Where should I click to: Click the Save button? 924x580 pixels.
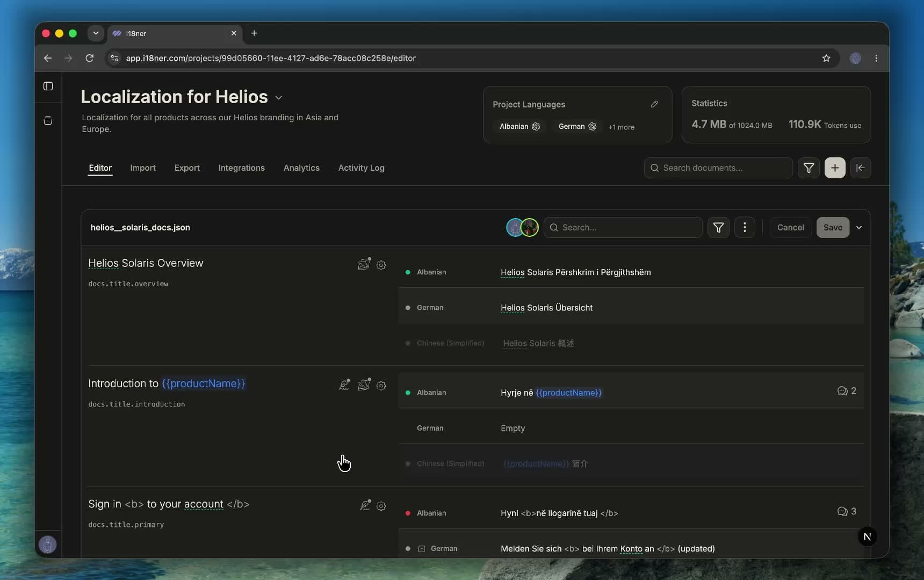(x=833, y=228)
